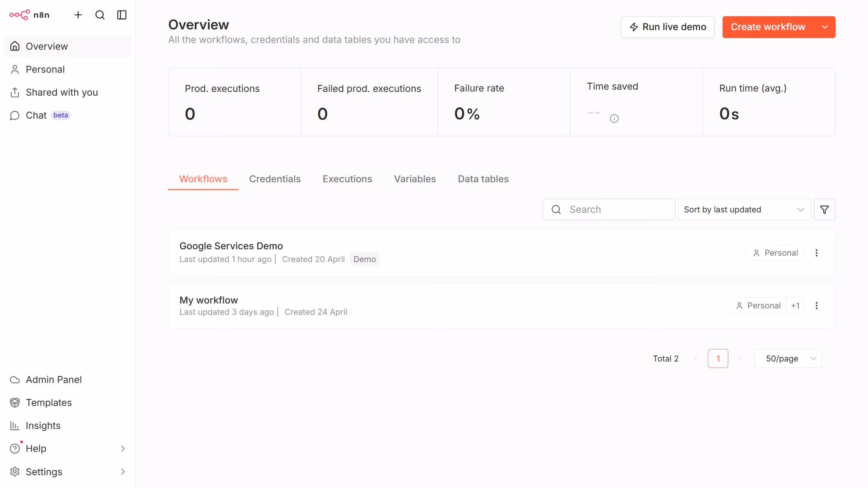
Task: Open Overview in sidebar
Action: (x=68, y=46)
